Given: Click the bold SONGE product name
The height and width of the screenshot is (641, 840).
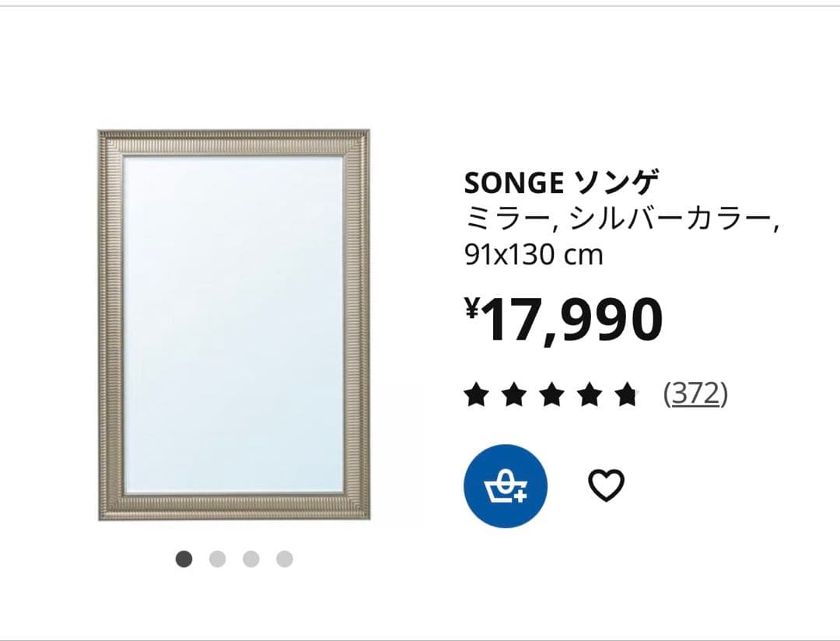Looking at the screenshot, I should 513,184.
